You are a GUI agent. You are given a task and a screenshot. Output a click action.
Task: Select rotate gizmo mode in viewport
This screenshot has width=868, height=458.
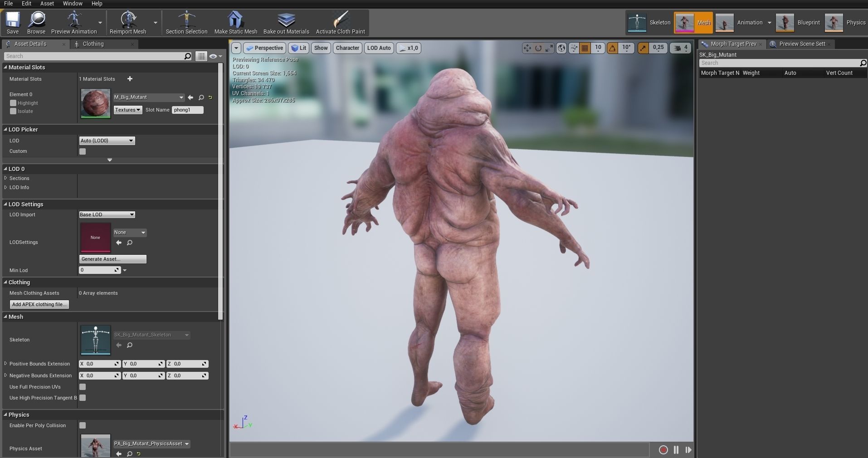[538, 48]
